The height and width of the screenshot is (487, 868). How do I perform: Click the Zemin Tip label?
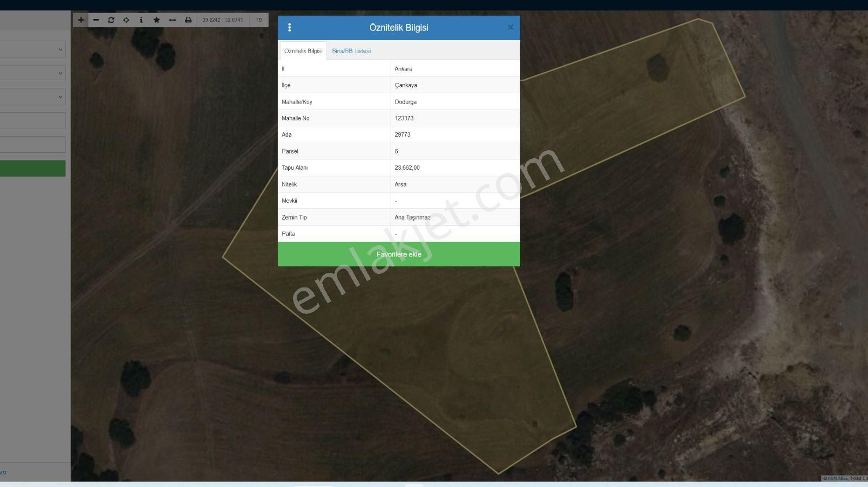point(295,217)
